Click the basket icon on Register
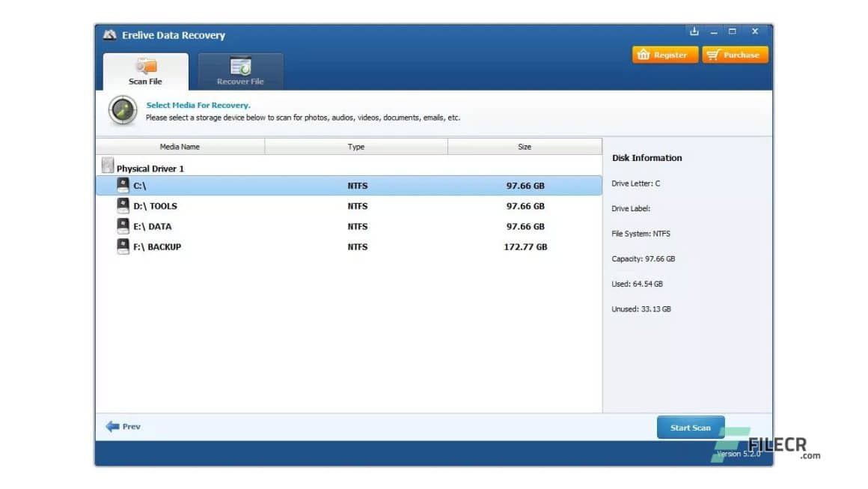 (x=644, y=54)
